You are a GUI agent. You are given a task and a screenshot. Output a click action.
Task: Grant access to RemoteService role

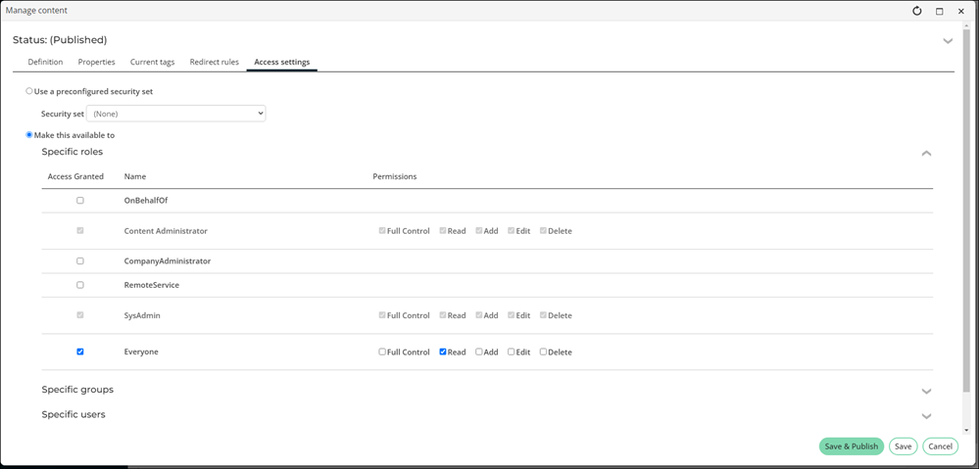[x=80, y=285]
